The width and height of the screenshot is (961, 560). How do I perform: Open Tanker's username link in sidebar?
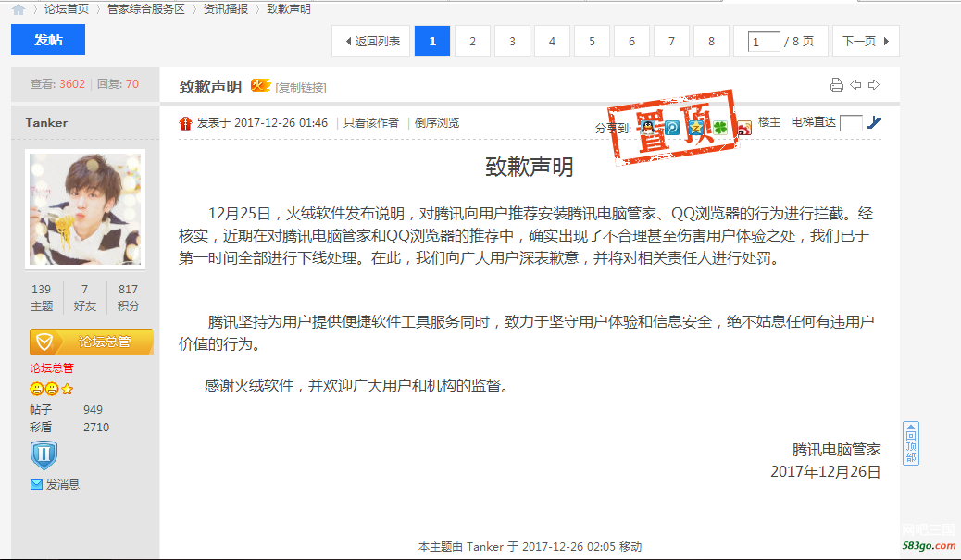point(46,122)
